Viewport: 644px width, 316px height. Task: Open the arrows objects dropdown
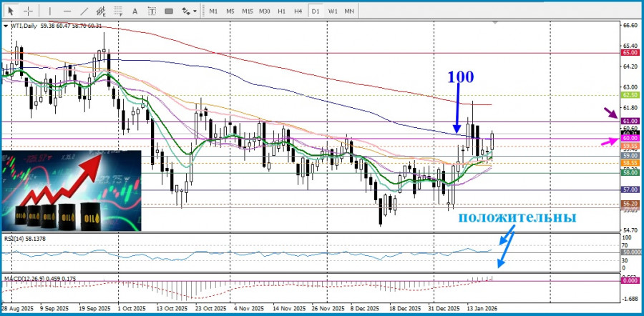189,11
